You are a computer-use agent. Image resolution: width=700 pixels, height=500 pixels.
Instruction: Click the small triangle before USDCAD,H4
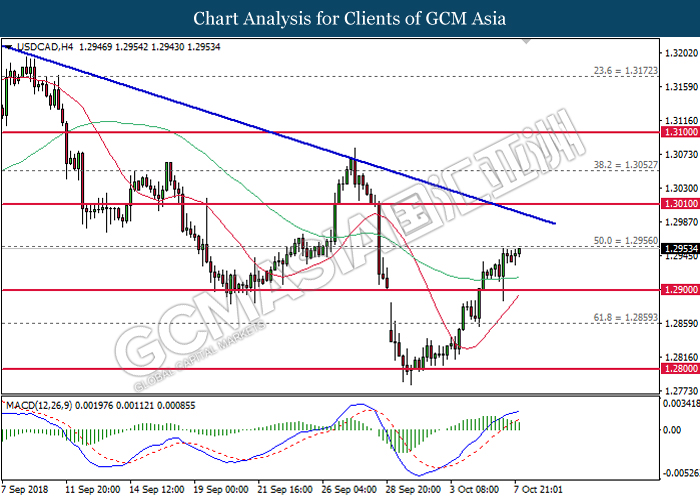8,46
